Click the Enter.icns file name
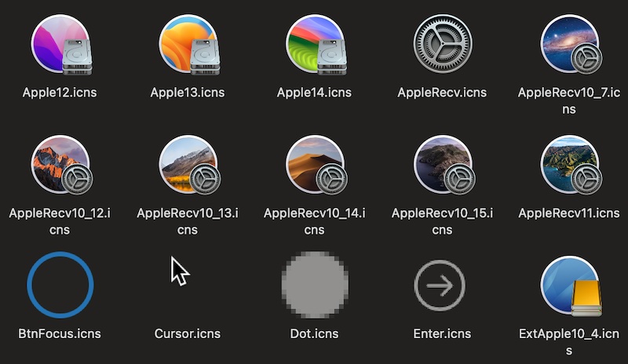 tap(442, 333)
